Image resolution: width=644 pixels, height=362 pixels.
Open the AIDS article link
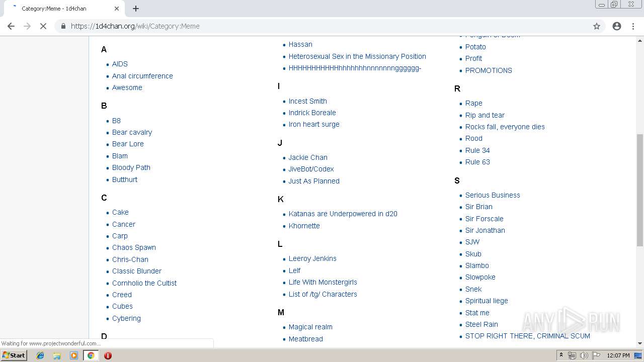coord(120,64)
